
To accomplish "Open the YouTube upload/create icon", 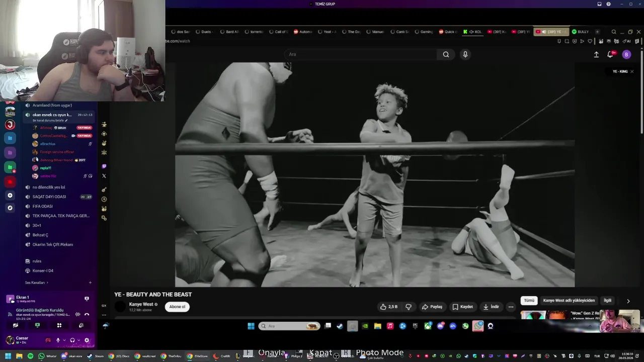I will (x=596, y=54).
